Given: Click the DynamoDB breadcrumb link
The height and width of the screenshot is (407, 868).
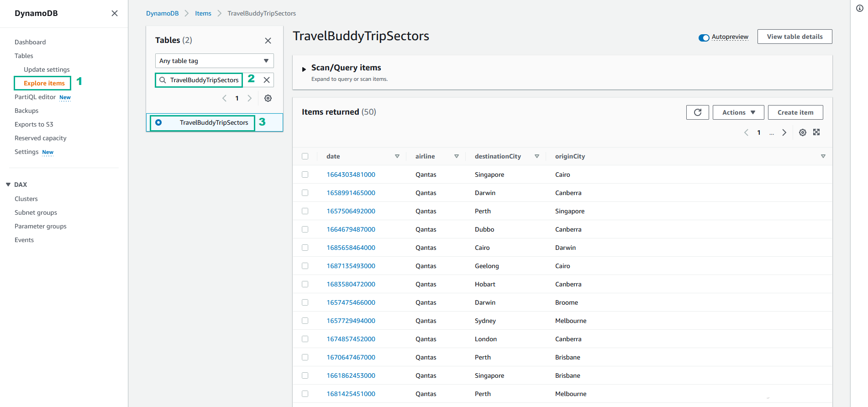Looking at the screenshot, I should 162,13.
